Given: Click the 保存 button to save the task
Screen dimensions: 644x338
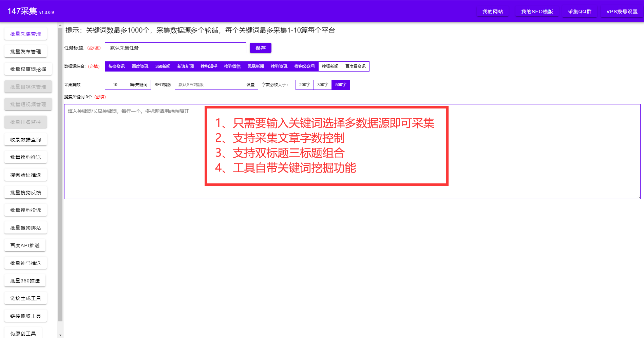Looking at the screenshot, I should point(260,48).
